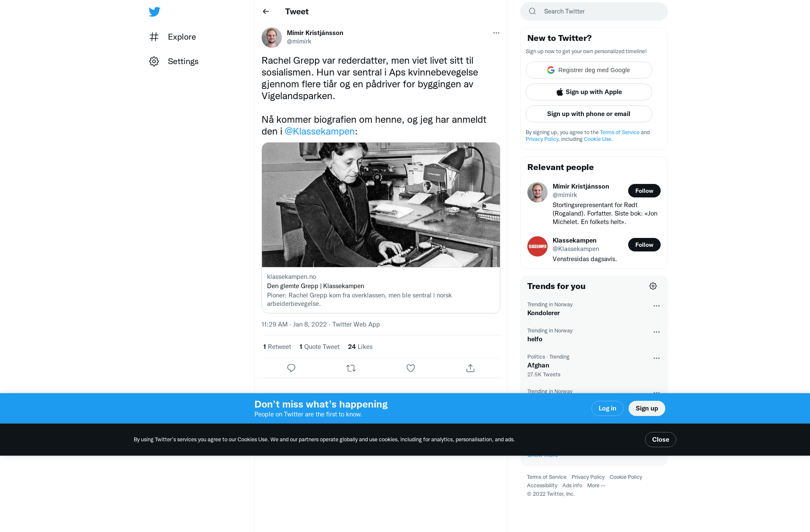This screenshot has width=810, height=532.
Task: Open the @Klassekampen mention link
Action: pos(320,131)
